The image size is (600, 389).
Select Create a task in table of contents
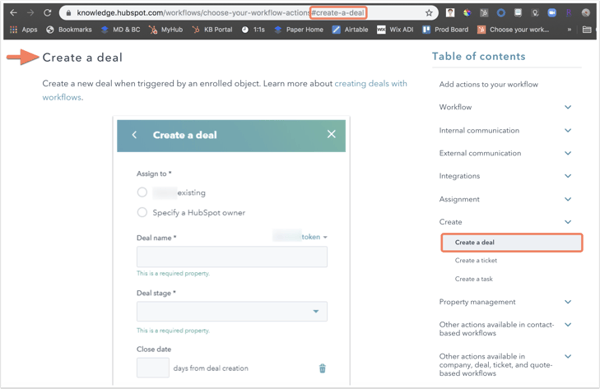(x=474, y=279)
